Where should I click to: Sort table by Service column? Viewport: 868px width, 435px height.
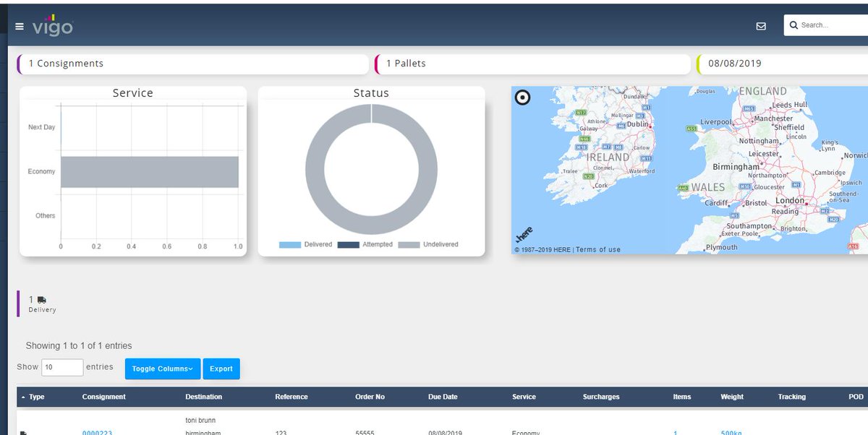coord(524,397)
